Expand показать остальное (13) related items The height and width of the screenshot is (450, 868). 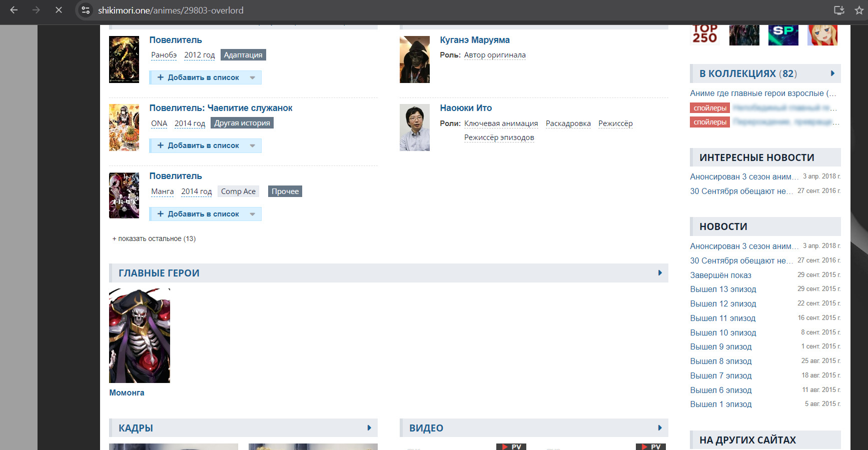pos(154,239)
